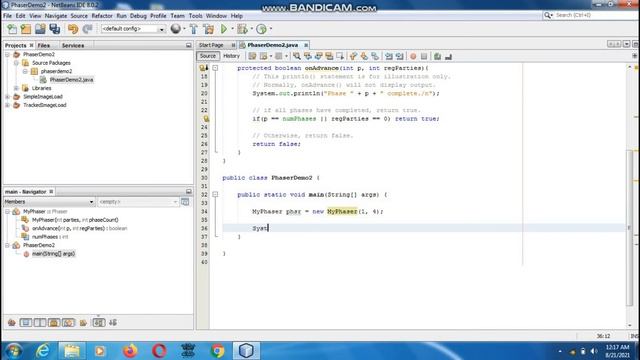Click the Profile Project icon

(x=261, y=29)
